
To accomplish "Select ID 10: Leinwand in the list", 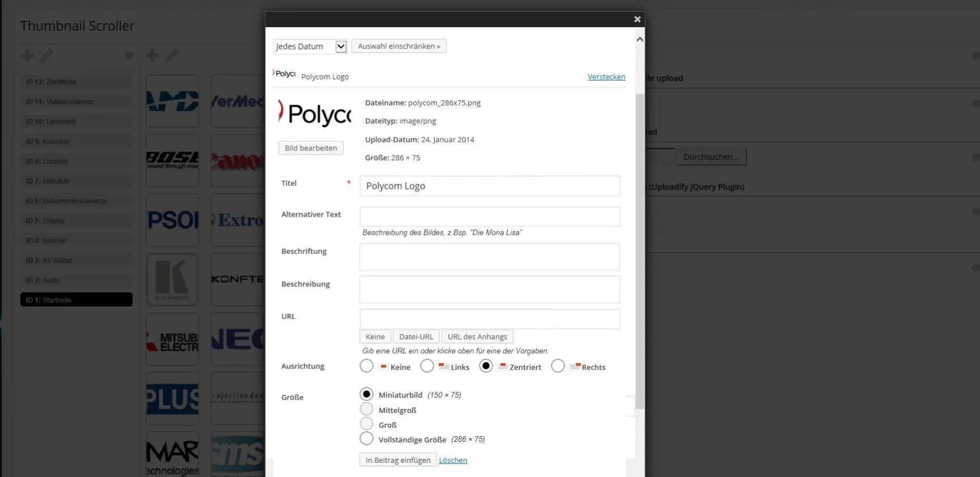I will [x=77, y=121].
